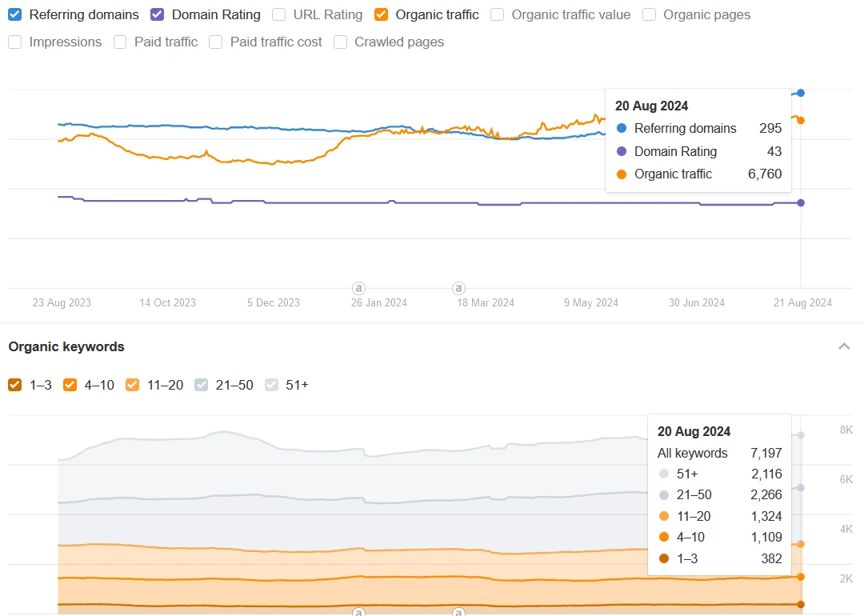Check the Impressions metric box
Viewport: 864px width, 616px height.
(x=15, y=42)
